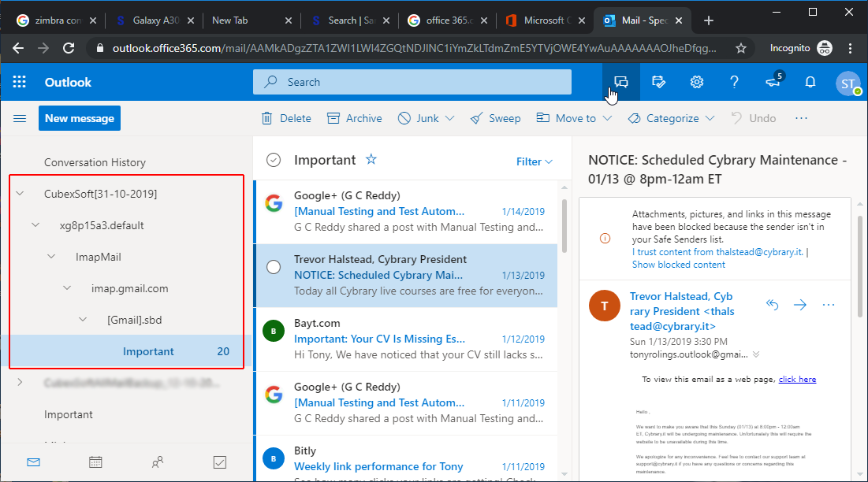Switch to the Tasks module icon

click(x=220, y=462)
